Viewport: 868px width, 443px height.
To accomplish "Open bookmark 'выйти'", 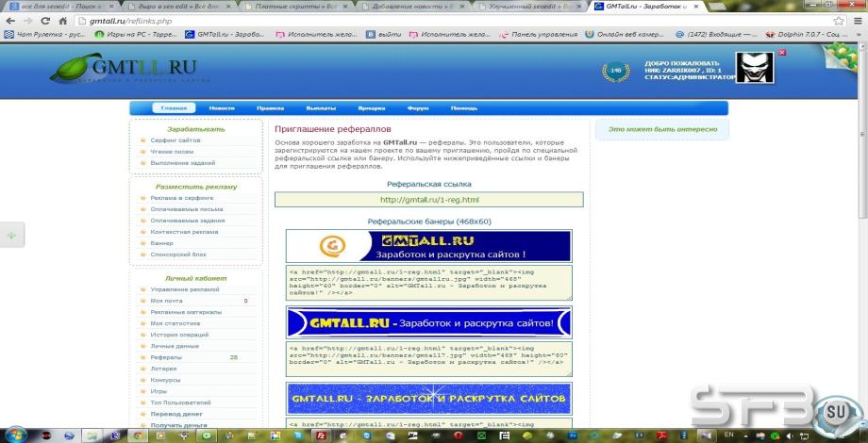I will 384,34.
